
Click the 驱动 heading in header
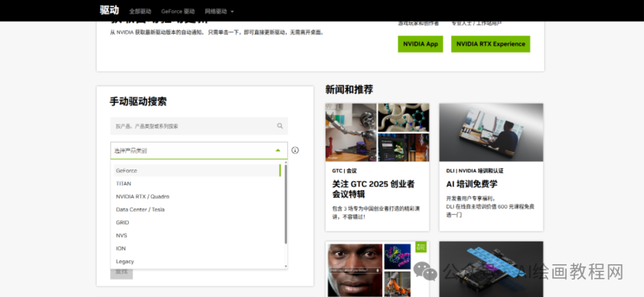click(109, 10)
